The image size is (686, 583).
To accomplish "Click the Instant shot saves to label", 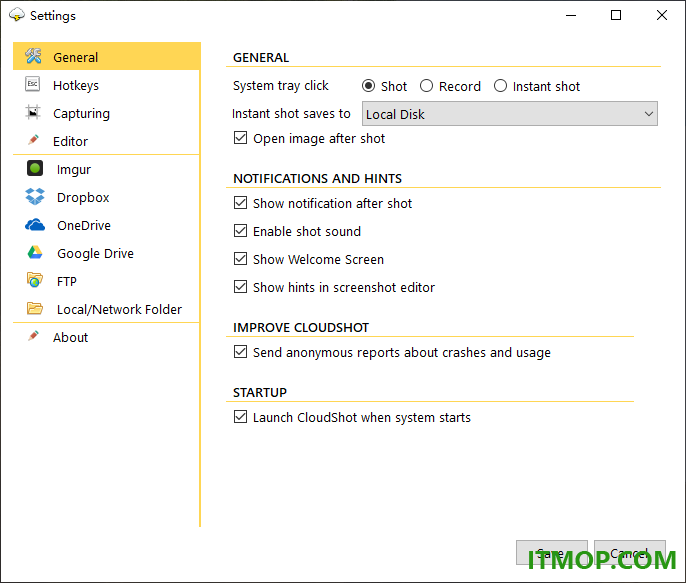I will [x=291, y=114].
